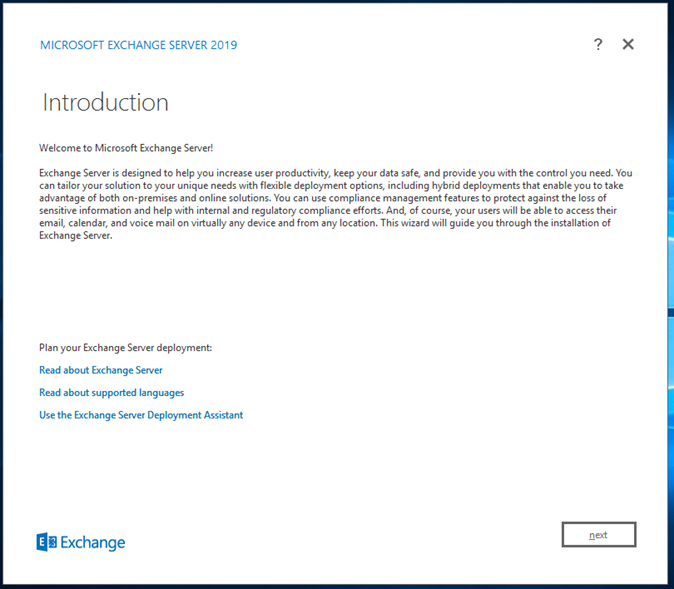The image size is (674, 589).
Task: Open the Exchange Server Deployment Assistant link
Action: point(141,415)
